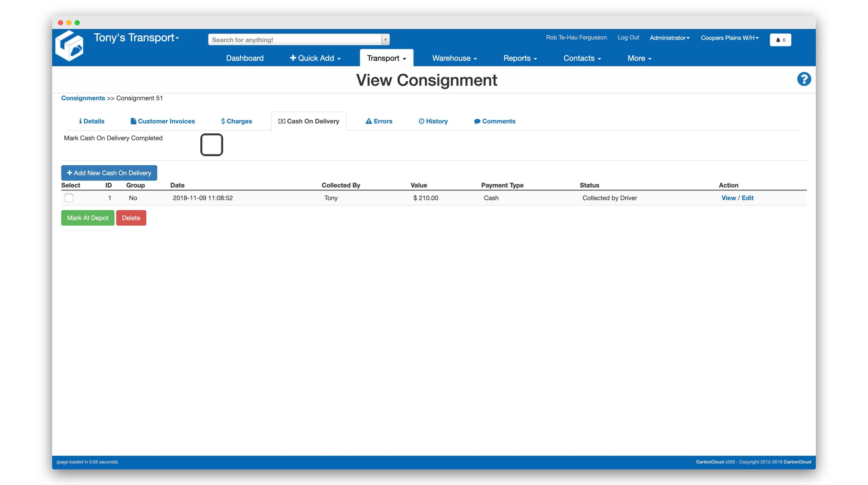
Task: Click the notification bell counter
Action: point(780,40)
